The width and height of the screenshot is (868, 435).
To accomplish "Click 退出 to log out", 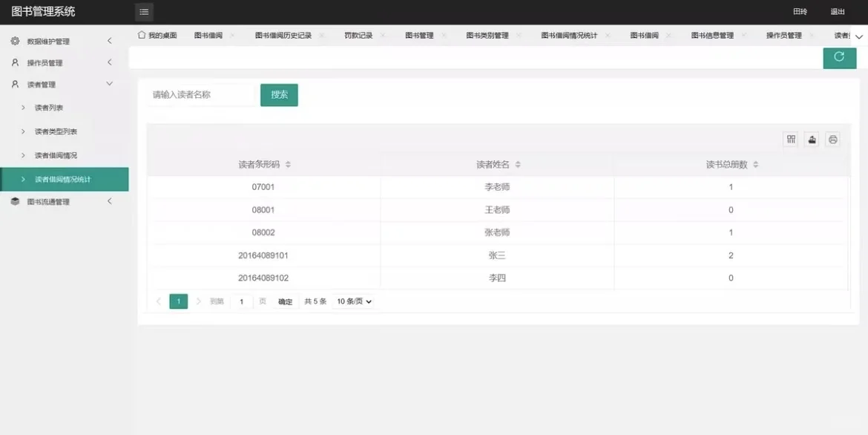I will click(x=837, y=12).
